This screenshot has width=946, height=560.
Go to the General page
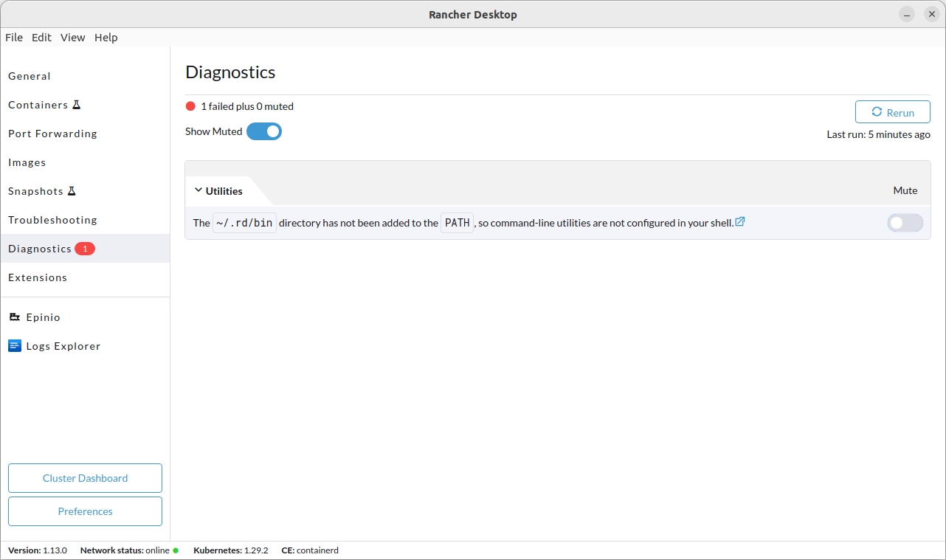click(85, 76)
